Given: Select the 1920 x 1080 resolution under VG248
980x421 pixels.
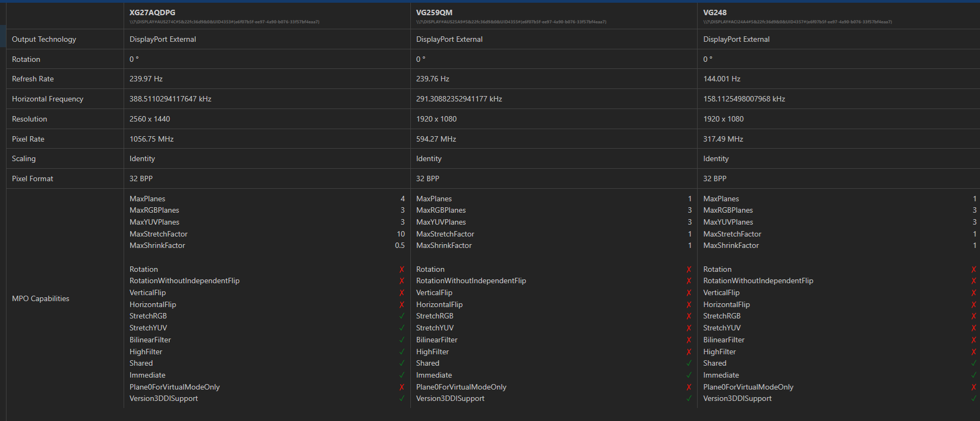Looking at the screenshot, I should click(x=723, y=119).
